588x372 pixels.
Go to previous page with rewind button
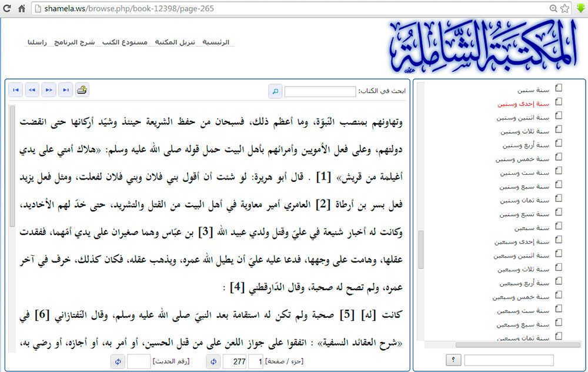pos(32,90)
